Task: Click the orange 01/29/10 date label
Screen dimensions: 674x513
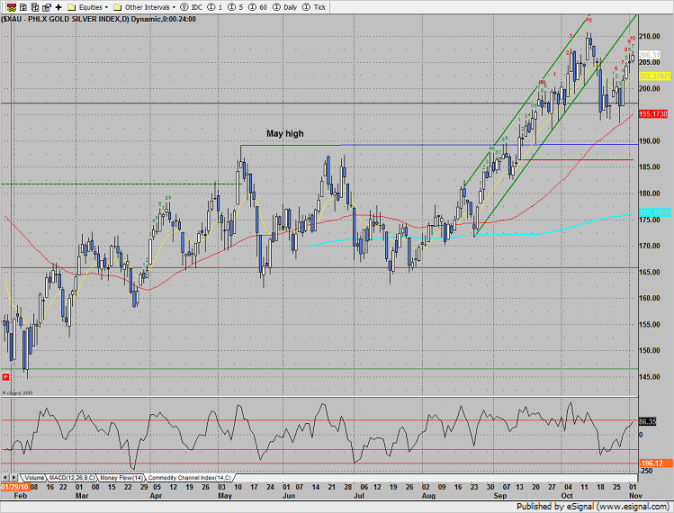Action: click(15, 487)
